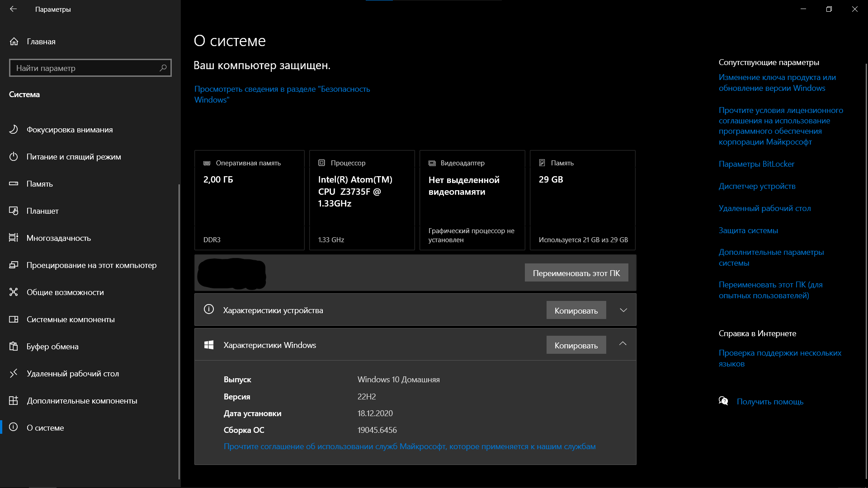The height and width of the screenshot is (488, 868).
Task: Open Многозадачность settings page
Action: point(59,238)
